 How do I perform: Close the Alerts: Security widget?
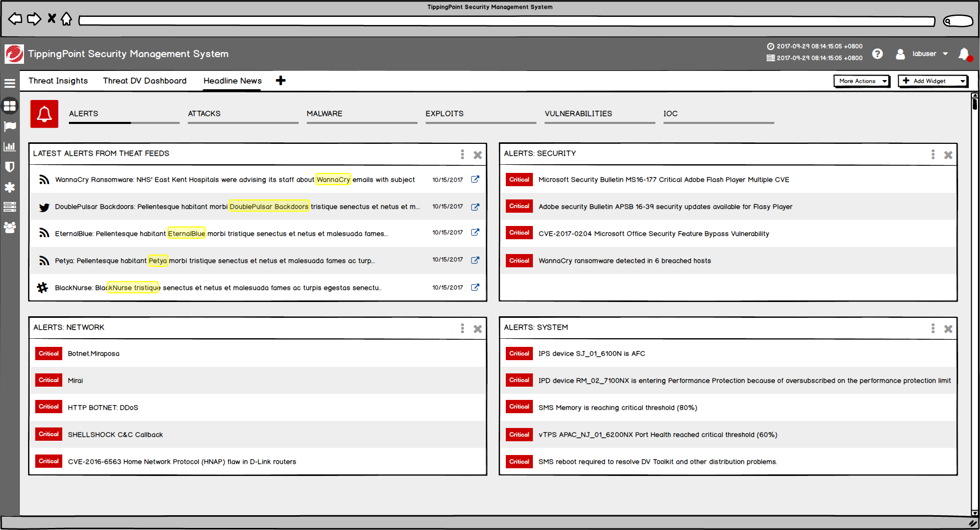pos(948,155)
